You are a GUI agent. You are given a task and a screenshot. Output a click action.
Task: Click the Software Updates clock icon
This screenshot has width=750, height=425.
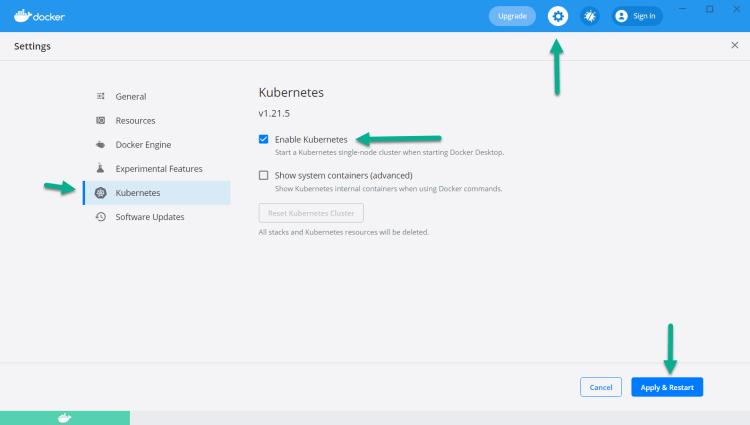(x=101, y=217)
